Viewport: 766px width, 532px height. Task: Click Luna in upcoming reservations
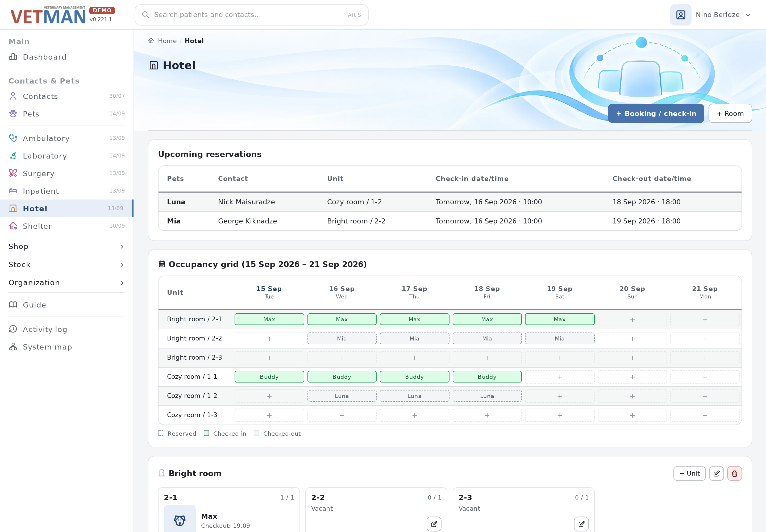tap(176, 202)
